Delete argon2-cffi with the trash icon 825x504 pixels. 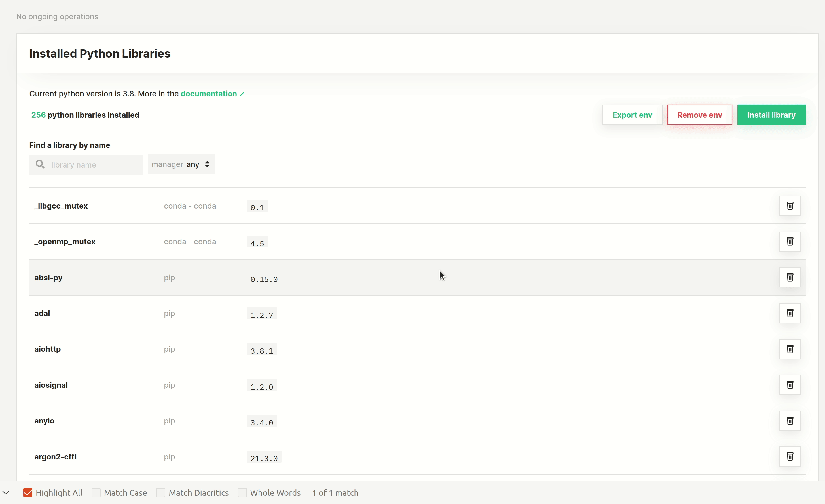tap(790, 456)
